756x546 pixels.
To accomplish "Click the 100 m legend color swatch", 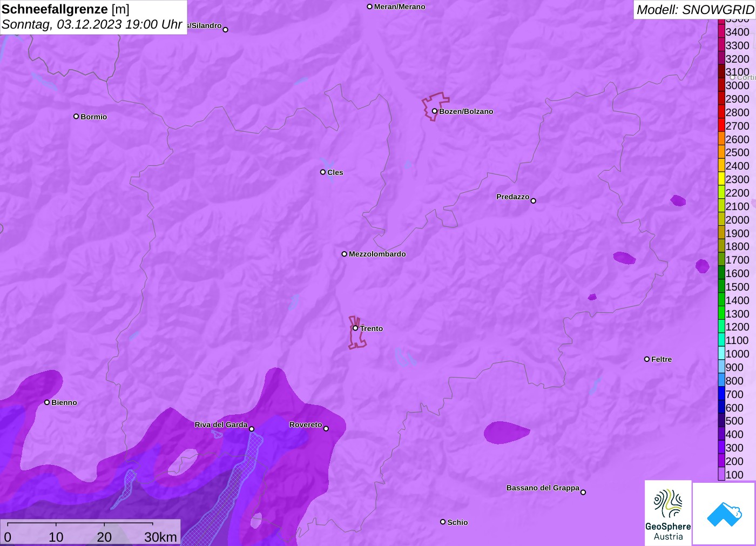I will click(721, 475).
